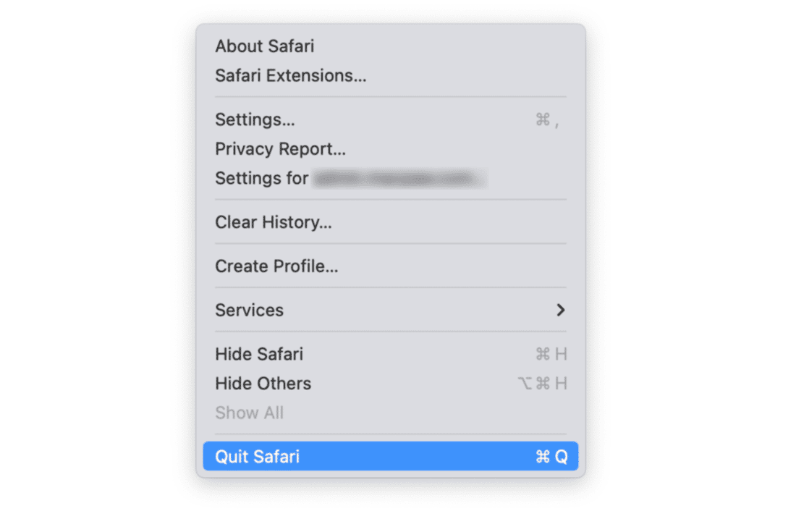The height and width of the screenshot is (532, 796).
Task: Click the Option-Command-H shortcut beside Hide Others
Action: click(x=542, y=384)
